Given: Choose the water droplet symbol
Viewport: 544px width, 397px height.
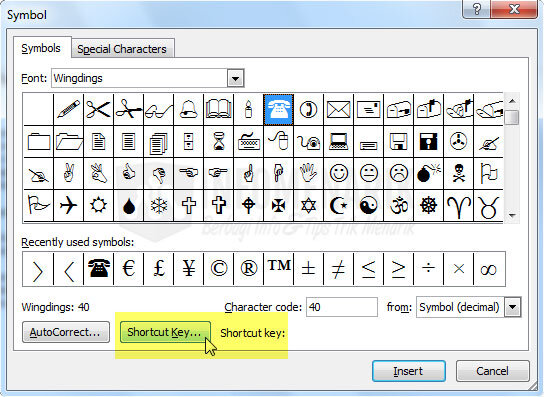Looking at the screenshot, I should coord(128,205).
